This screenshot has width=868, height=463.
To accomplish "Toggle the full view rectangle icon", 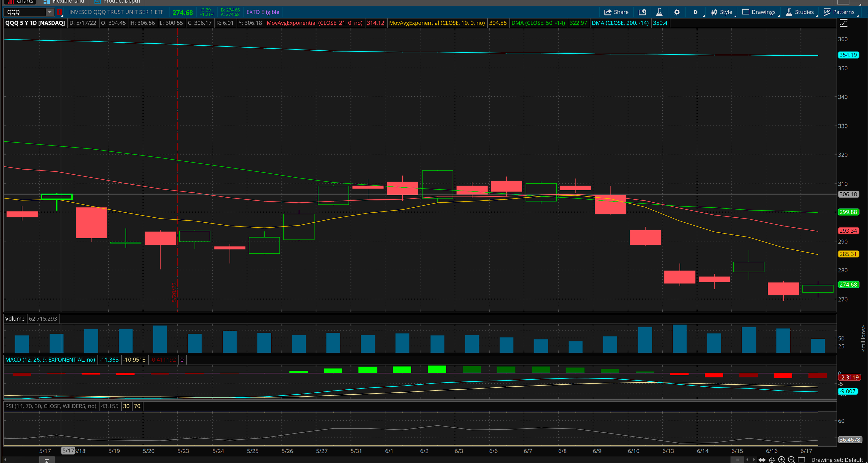I will coord(802,460).
